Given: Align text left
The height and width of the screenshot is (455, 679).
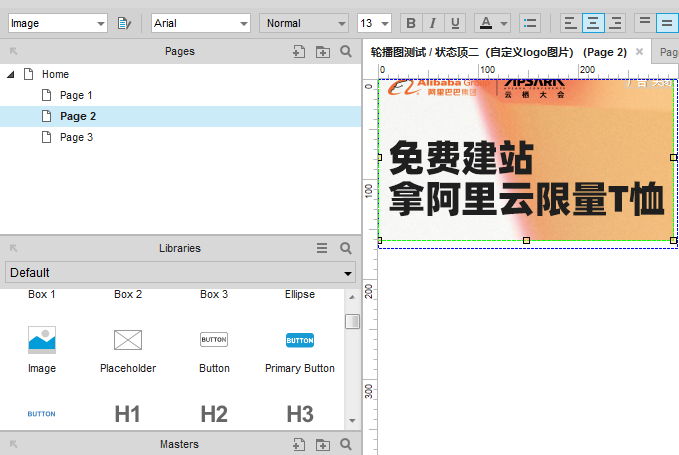Looking at the screenshot, I should 571,23.
